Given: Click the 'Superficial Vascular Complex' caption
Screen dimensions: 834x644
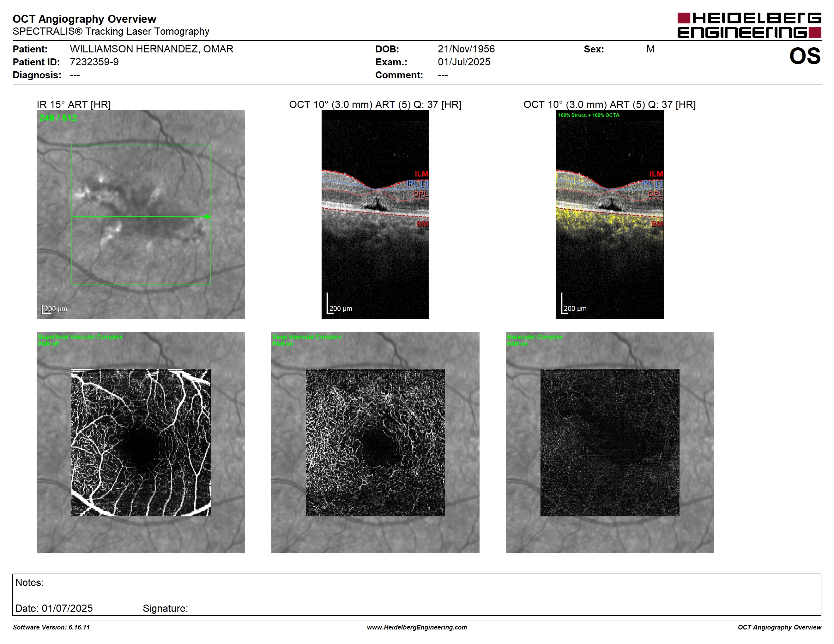Looking at the screenshot, I should (80, 337).
